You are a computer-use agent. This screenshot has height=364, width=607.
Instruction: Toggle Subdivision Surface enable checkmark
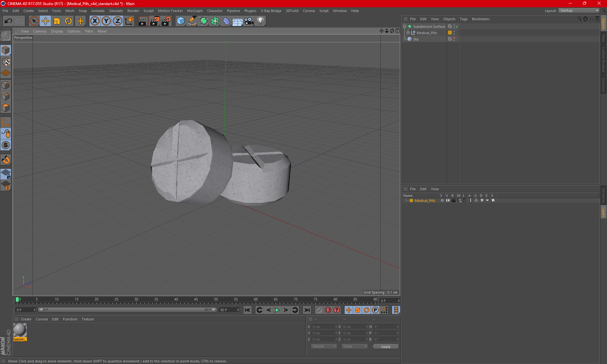point(457,27)
